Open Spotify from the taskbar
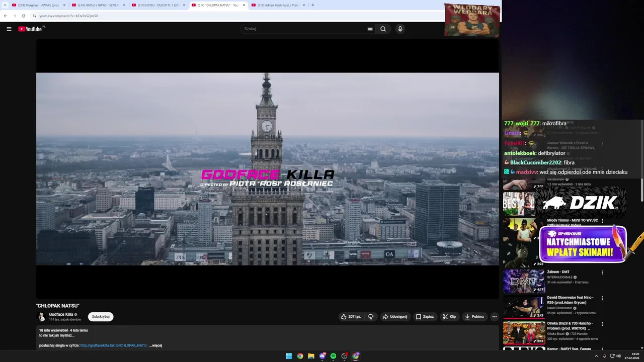 [x=333, y=356]
